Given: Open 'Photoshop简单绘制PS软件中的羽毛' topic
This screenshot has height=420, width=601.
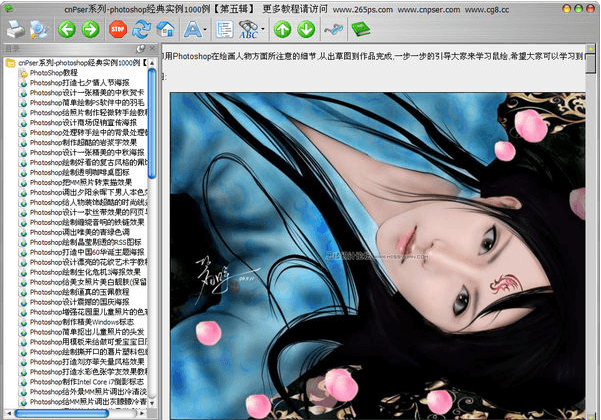Looking at the screenshot, I should [87, 103].
